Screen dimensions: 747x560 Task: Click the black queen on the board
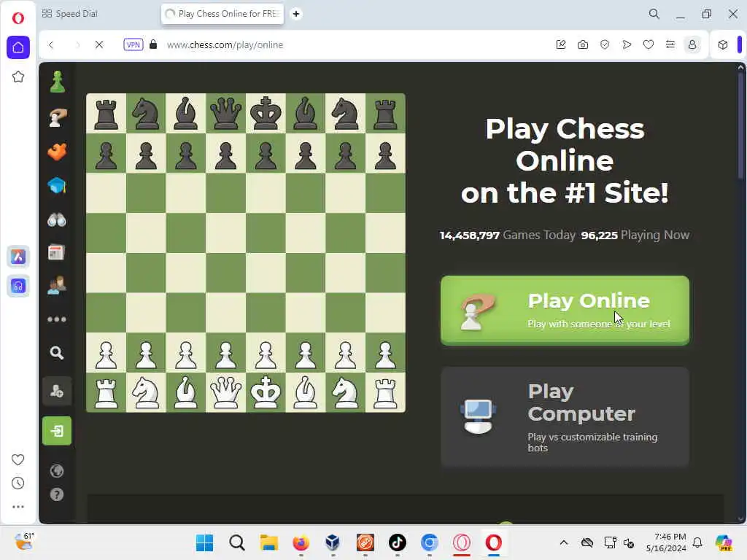tap(226, 113)
